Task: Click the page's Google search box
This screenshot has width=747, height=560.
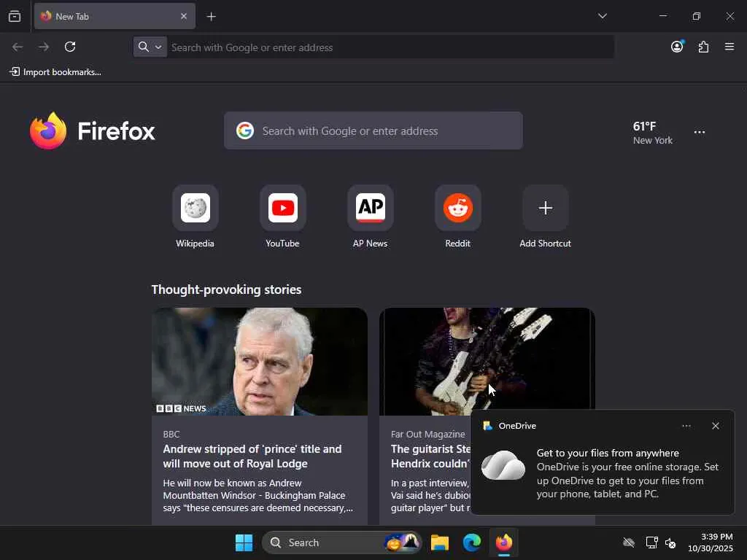Action: [373, 131]
